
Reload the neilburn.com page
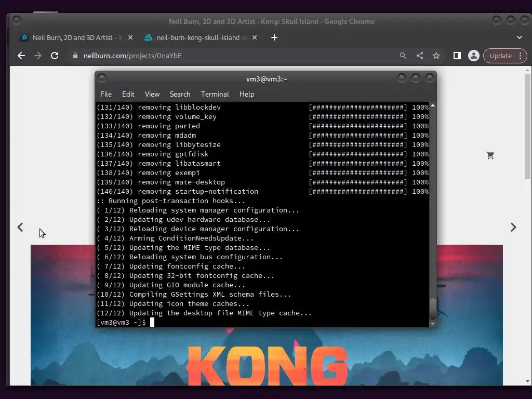(x=54, y=56)
